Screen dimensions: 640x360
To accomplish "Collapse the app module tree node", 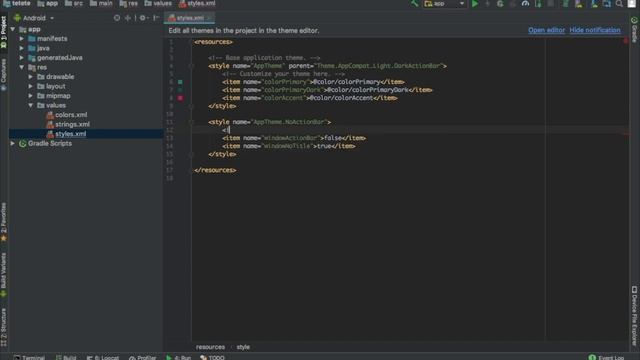I will click(x=13, y=29).
